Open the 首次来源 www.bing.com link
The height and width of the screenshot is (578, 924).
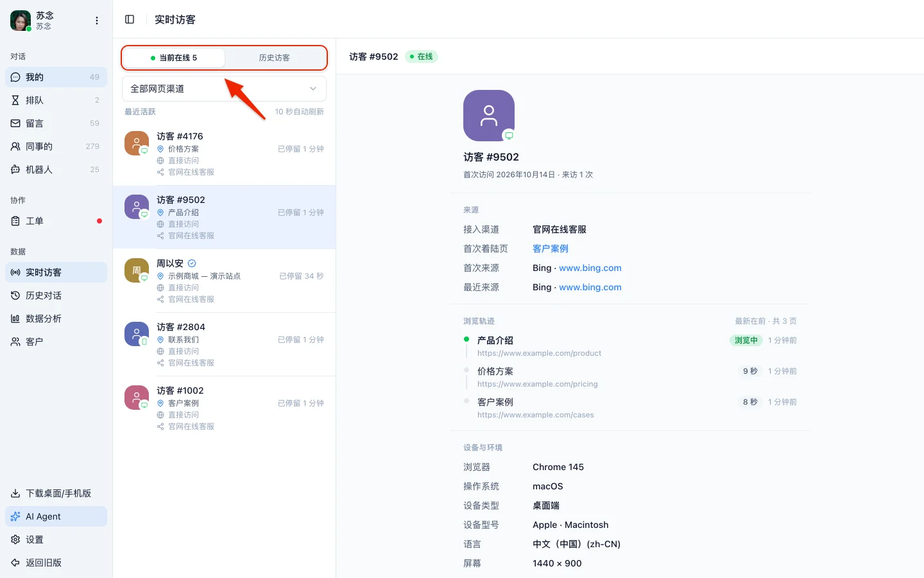(590, 268)
